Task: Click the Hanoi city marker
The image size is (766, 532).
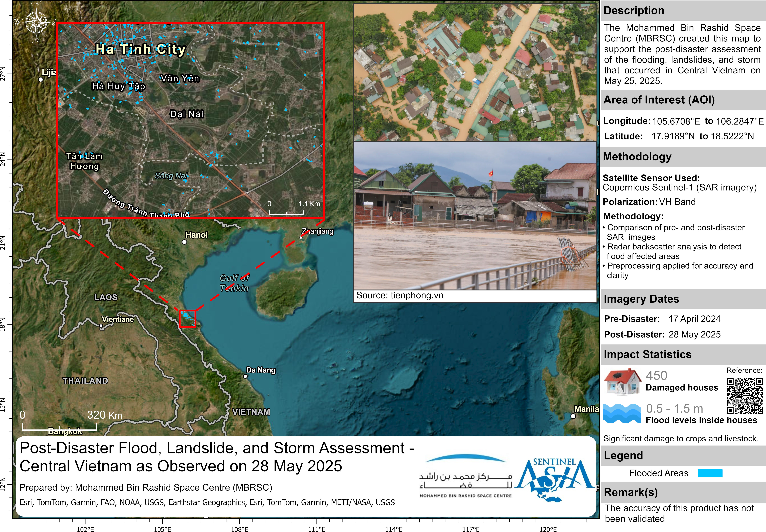Action: [184, 242]
